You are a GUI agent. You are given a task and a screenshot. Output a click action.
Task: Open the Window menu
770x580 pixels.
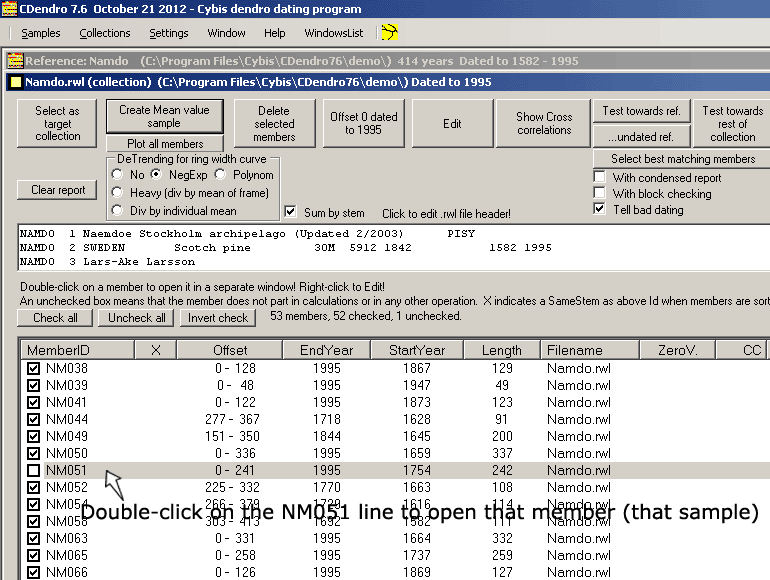point(226,33)
